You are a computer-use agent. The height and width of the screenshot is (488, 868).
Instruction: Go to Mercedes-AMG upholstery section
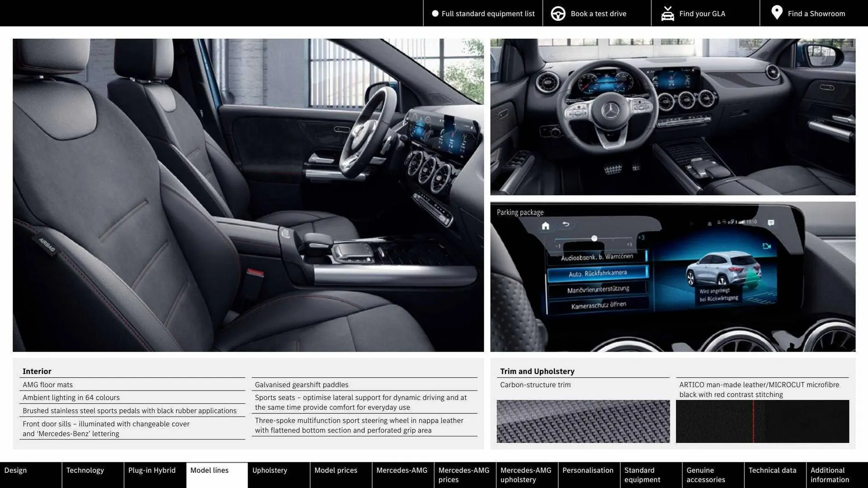526,474
